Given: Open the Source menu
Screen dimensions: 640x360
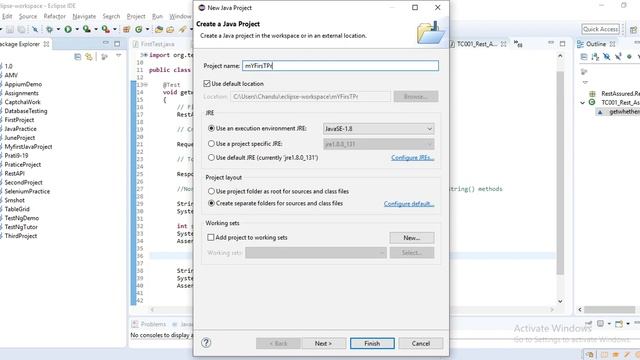Looking at the screenshot, I should point(28,16).
